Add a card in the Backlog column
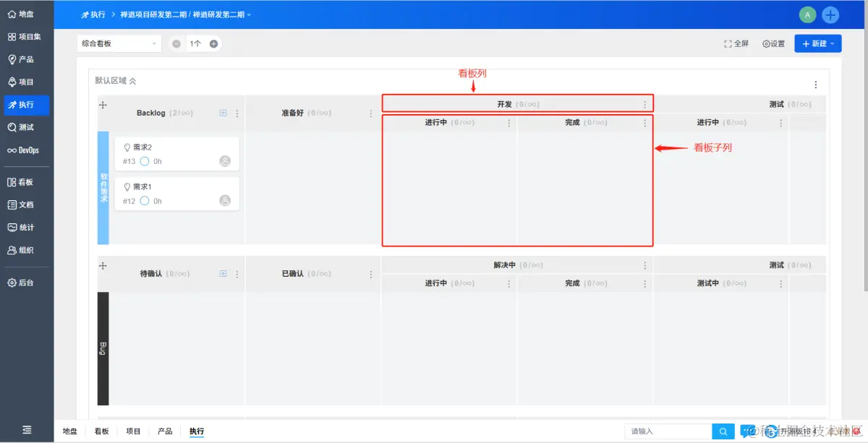The image size is (868, 443). pyautogui.click(x=223, y=113)
